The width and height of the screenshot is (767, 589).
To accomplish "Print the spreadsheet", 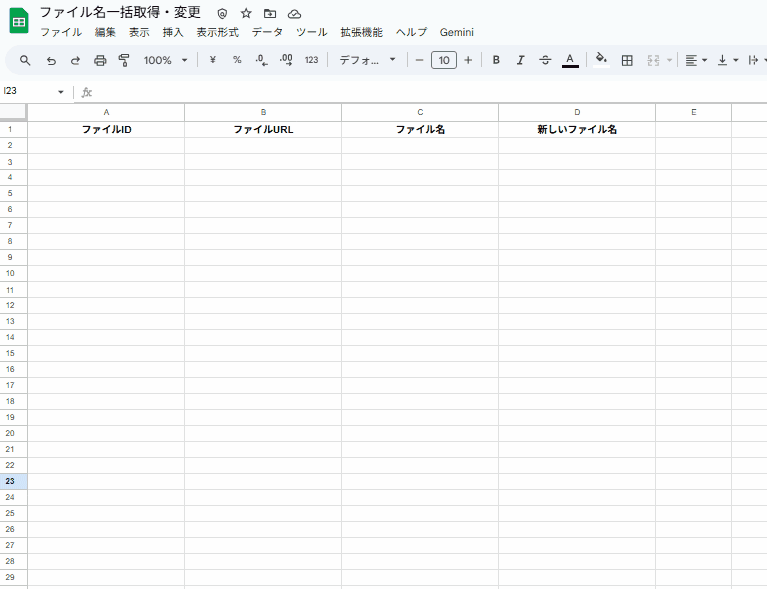I will click(x=100, y=60).
